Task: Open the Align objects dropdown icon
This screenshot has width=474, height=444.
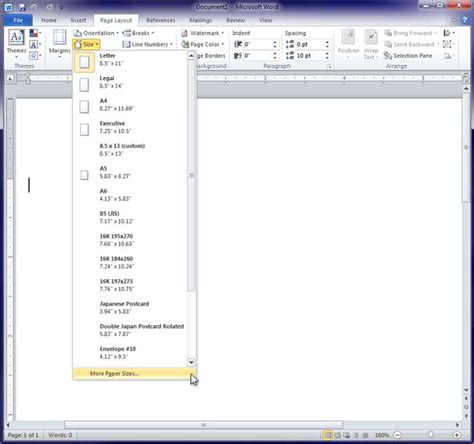Action: [x=449, y=33]
